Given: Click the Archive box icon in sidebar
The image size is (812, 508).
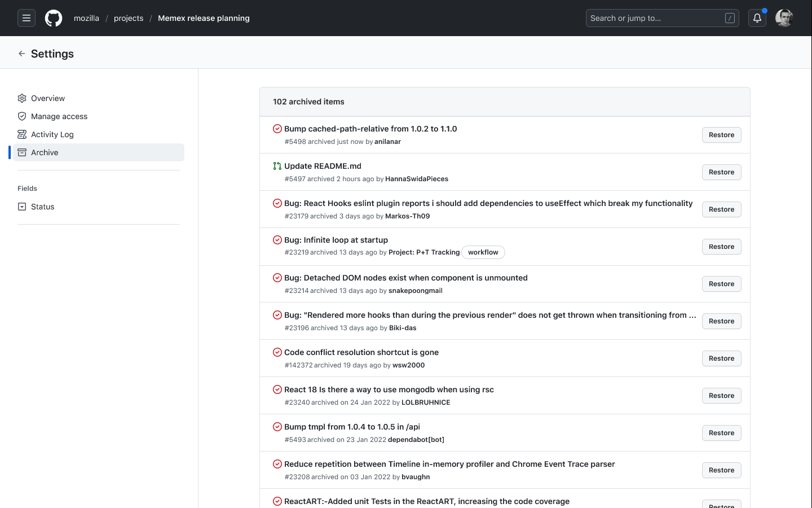Looking at the screenshot, I should click(x=22, y=152).
